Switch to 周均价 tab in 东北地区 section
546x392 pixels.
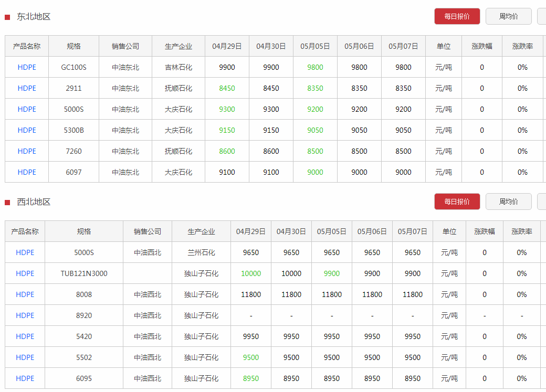[508, 16]
